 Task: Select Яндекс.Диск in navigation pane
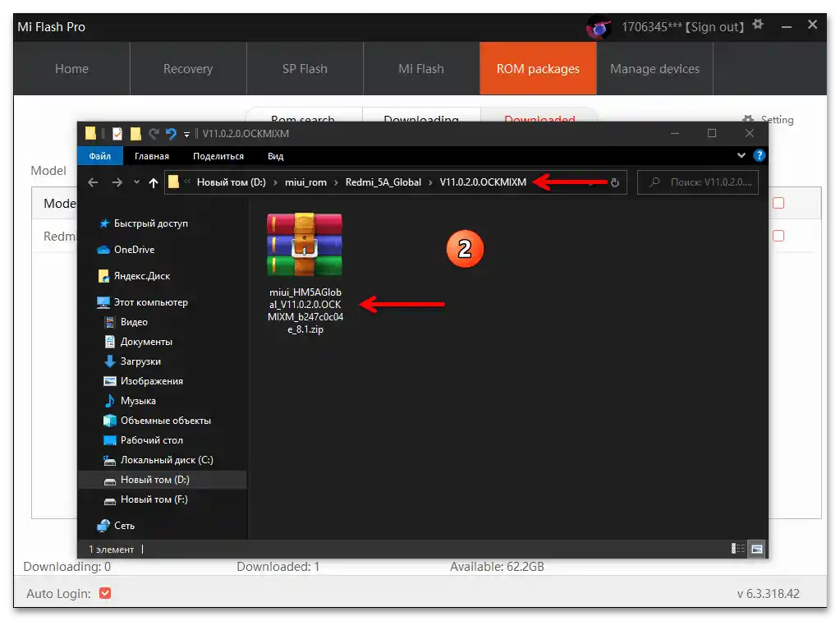[134, 276]
